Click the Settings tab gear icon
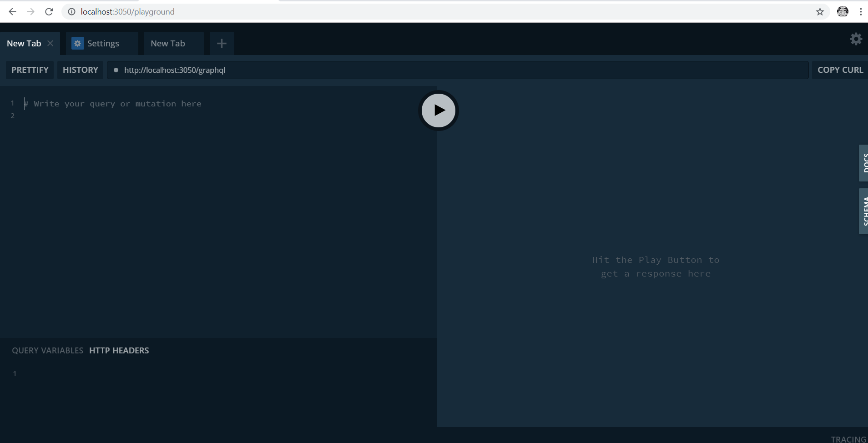This screenshot has width=868, height=443. coord(77,43)
